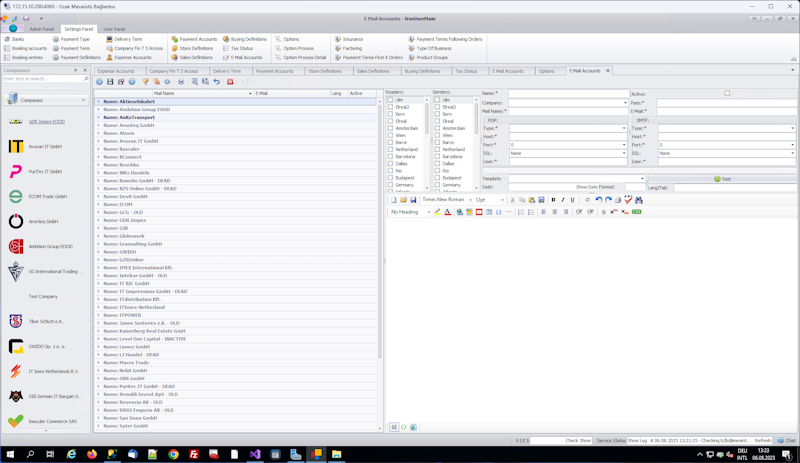800x463 pixels.
Task: Open the Template dropdown
Action: pyautogui.click(x=642, y=179)
